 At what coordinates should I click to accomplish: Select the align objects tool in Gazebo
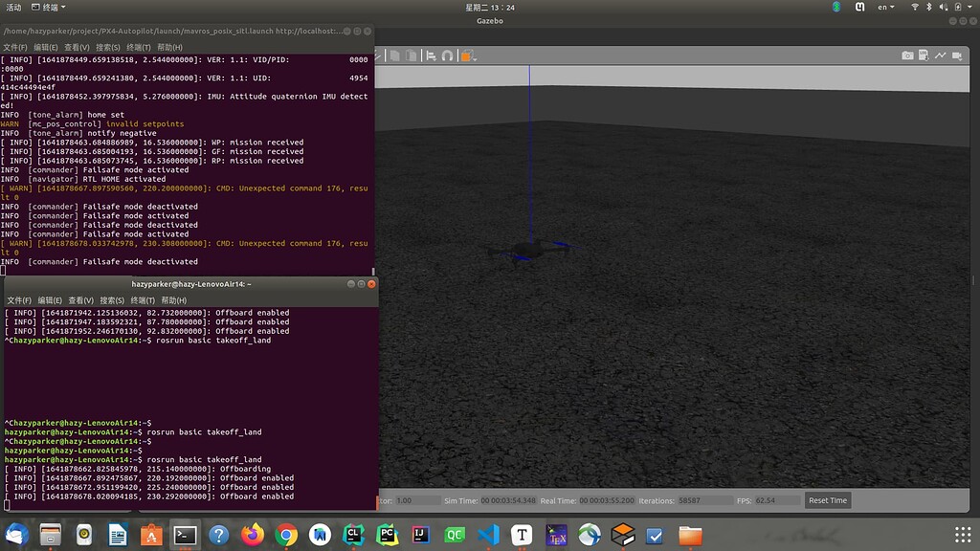(x=432, y=55)
